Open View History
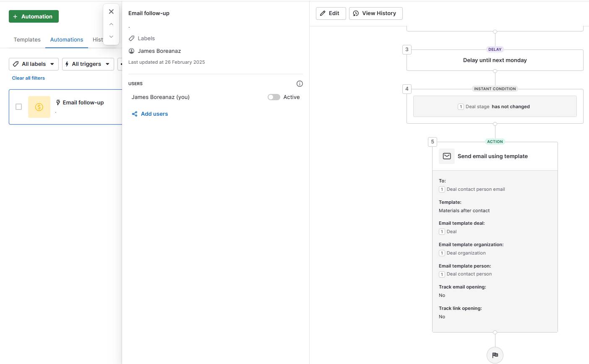The image size is (589, 364). pos(375,13)
